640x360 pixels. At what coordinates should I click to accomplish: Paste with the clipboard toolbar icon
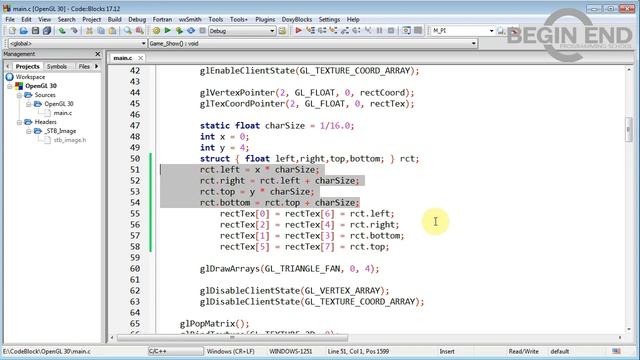click(113, 31)
